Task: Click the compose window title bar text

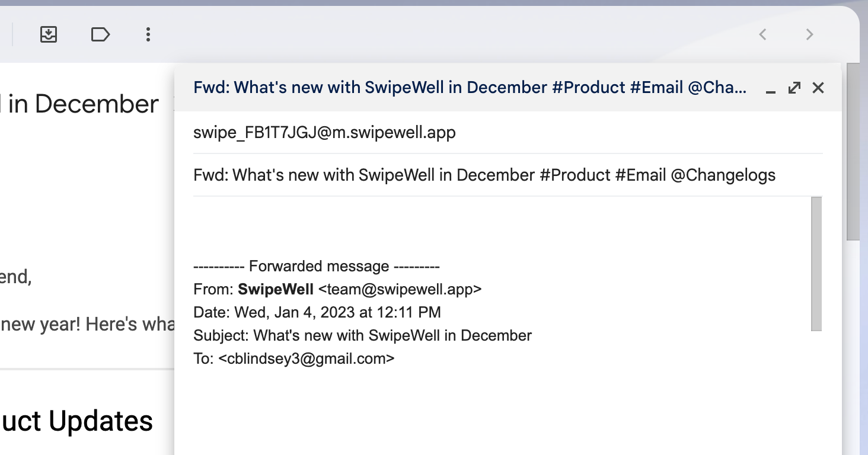Action: click(470, 88)
